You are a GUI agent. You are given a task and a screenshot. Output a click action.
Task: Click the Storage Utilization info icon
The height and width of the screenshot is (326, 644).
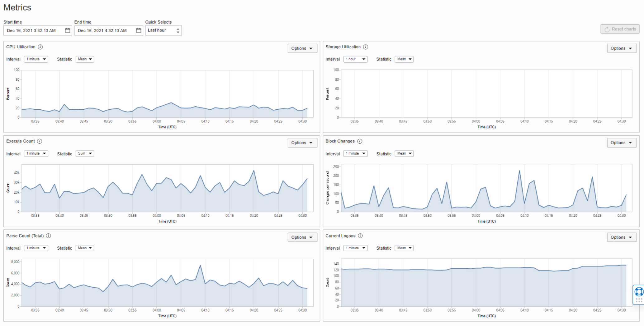366,47
